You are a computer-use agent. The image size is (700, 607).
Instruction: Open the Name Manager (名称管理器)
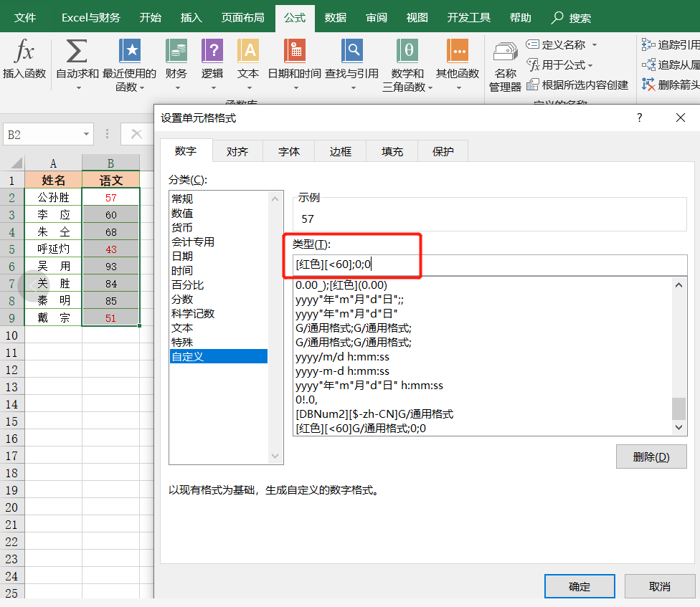click(x=505, y=67)
